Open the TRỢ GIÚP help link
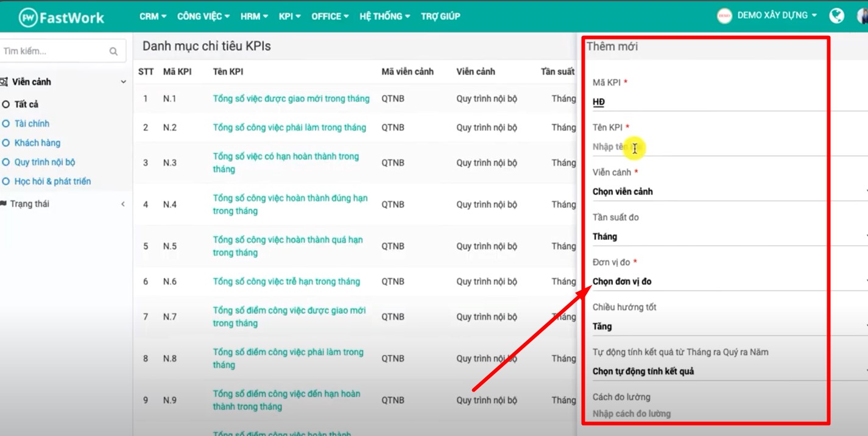Viewport: 868px width, 436px height. (440, 16)
